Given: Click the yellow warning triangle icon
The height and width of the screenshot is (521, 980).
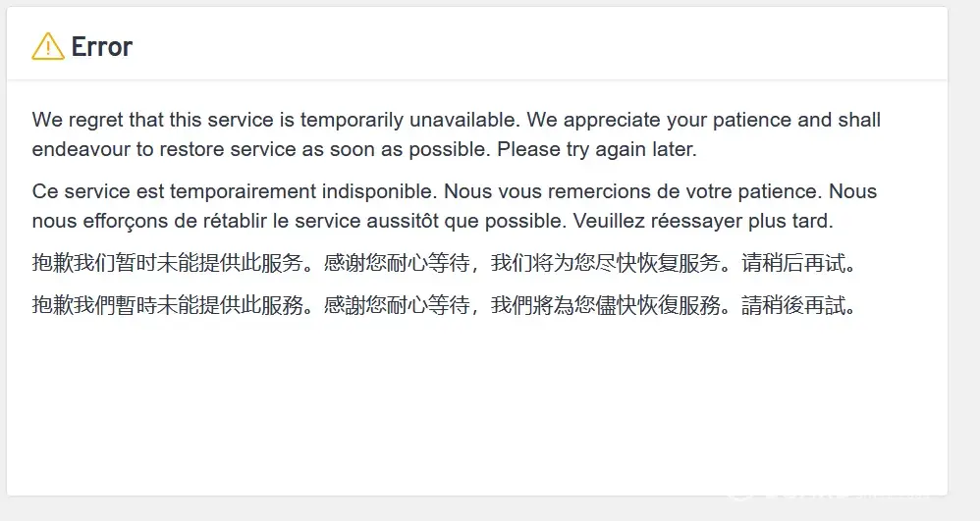Looking at the screenshot, I should click(x=48, y=46).
